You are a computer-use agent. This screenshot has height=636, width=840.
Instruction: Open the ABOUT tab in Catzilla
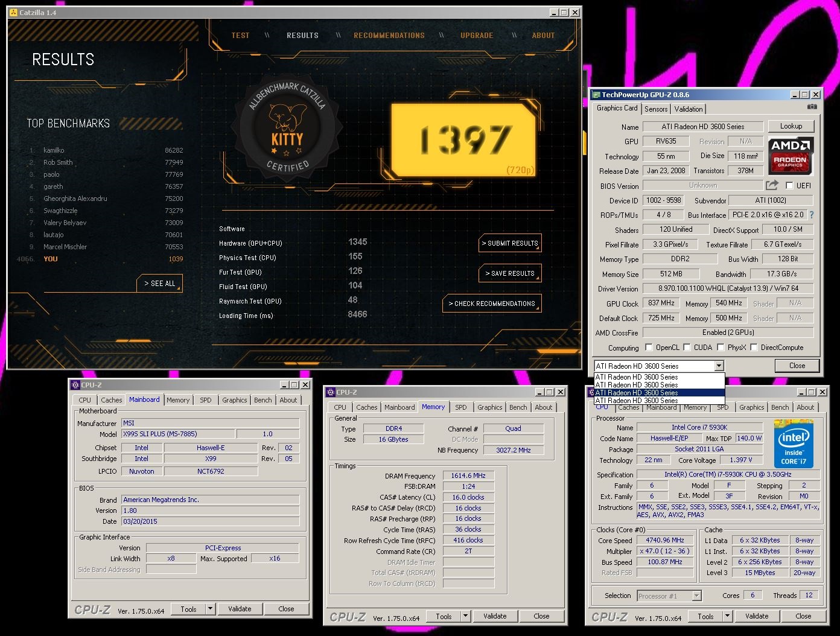coord(543,36)
